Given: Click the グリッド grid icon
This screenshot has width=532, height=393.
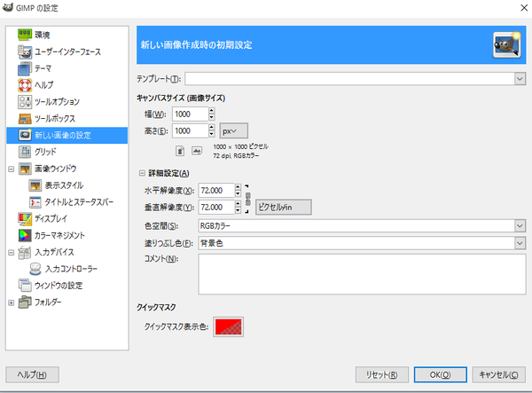Looking at the screenshot, I should pos(25,152).
